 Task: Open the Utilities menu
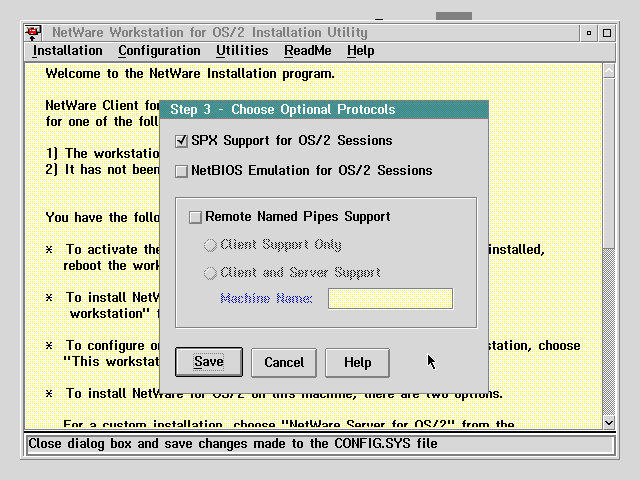(x=242, y=51)
